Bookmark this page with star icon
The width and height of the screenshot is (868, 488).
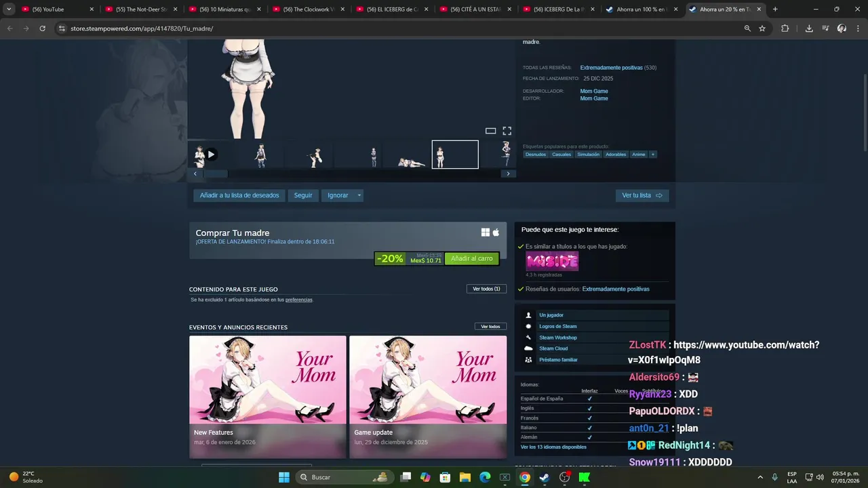point(762,28)
